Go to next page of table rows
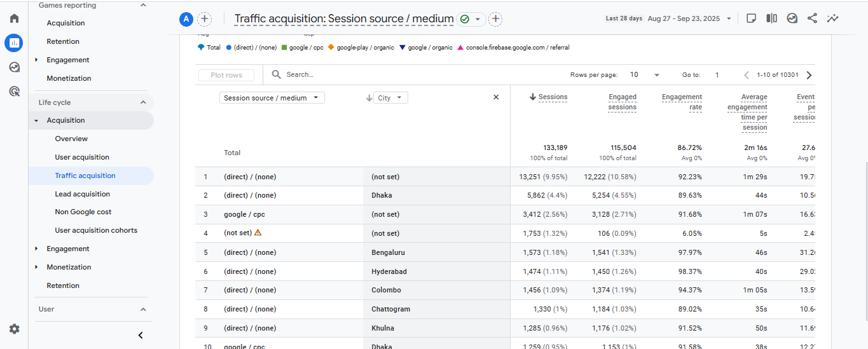 coord(809,75)
